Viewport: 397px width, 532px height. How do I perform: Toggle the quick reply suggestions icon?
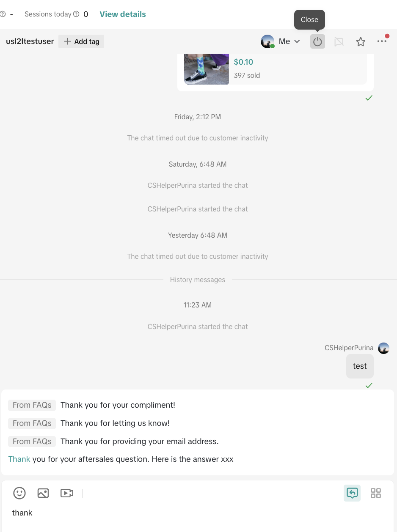(x=352, y=493)
